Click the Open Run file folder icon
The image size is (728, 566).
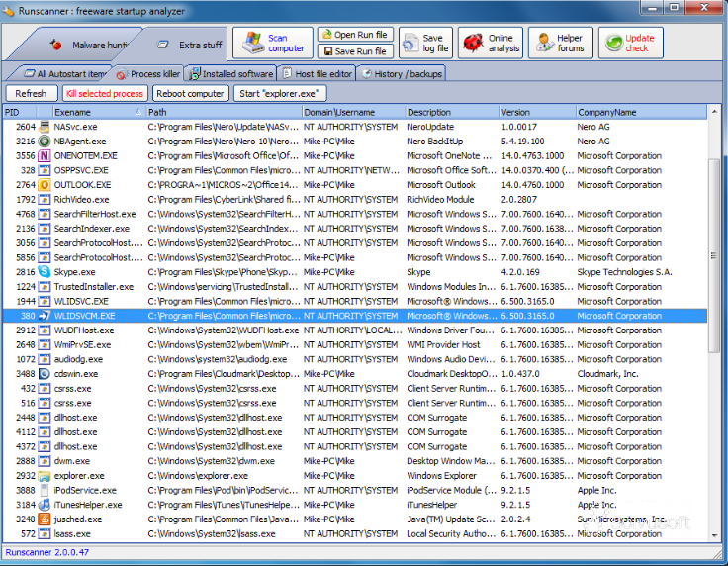[327, 35]
